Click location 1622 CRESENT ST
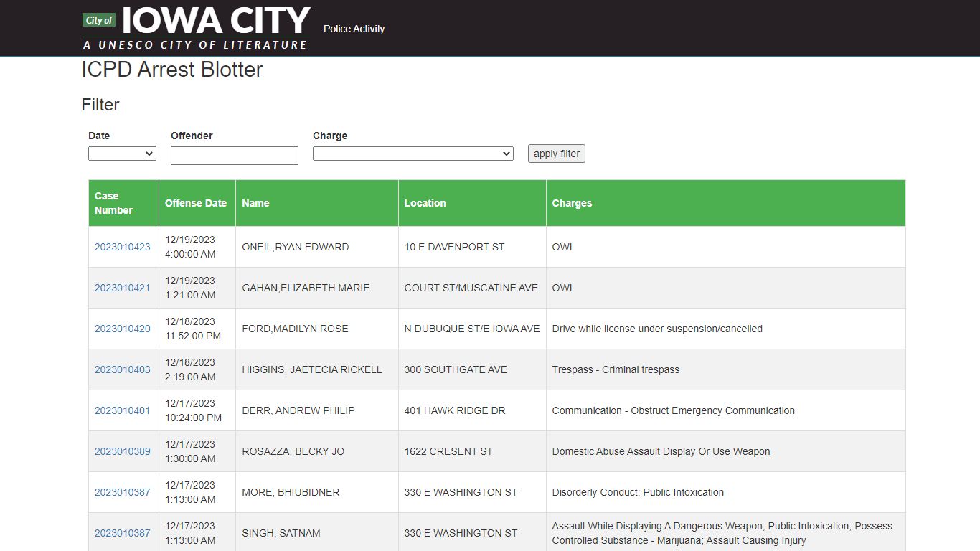Image resolution: width=980 pixels, height=551 pixels. tap(448, 451)
